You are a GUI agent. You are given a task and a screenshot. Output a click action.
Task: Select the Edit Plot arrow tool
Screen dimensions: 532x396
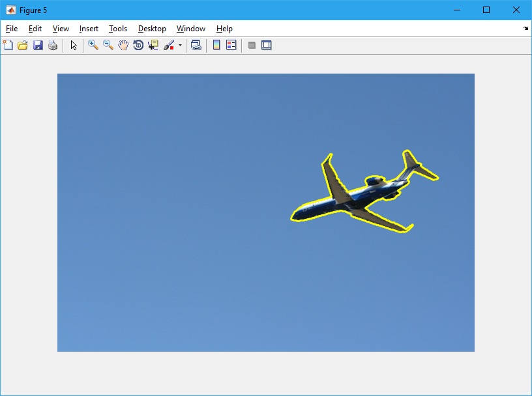(x=74, y=45)
